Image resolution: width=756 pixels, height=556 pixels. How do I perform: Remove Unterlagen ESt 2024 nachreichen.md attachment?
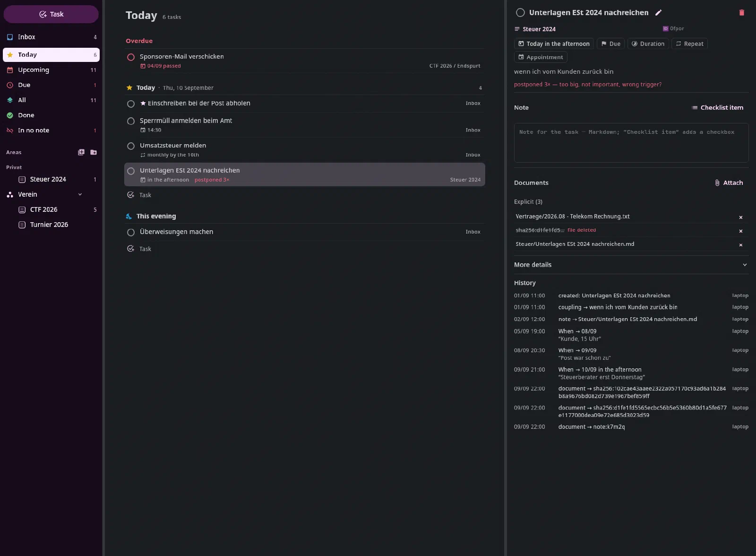point(740,245)
